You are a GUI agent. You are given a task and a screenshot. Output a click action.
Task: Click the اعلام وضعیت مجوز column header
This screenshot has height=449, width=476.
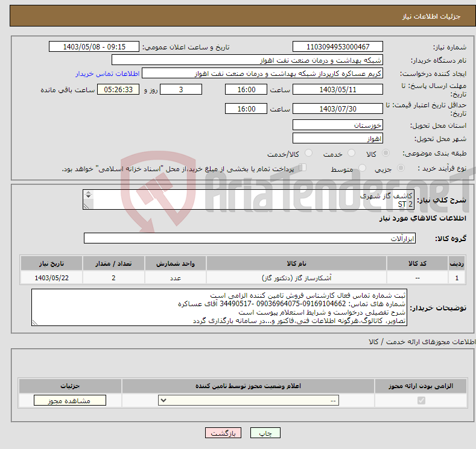point(248,386)
